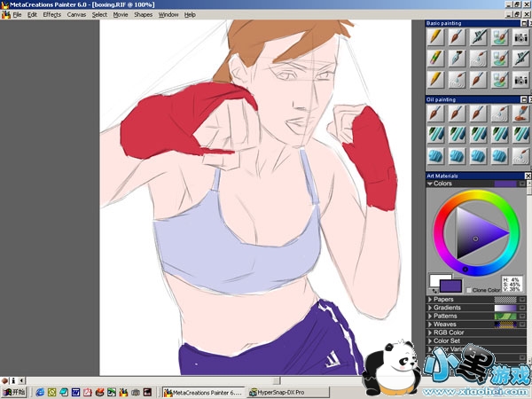Expand the Papers section
Viewport: 532px width, 399px height.
(430, 300)
